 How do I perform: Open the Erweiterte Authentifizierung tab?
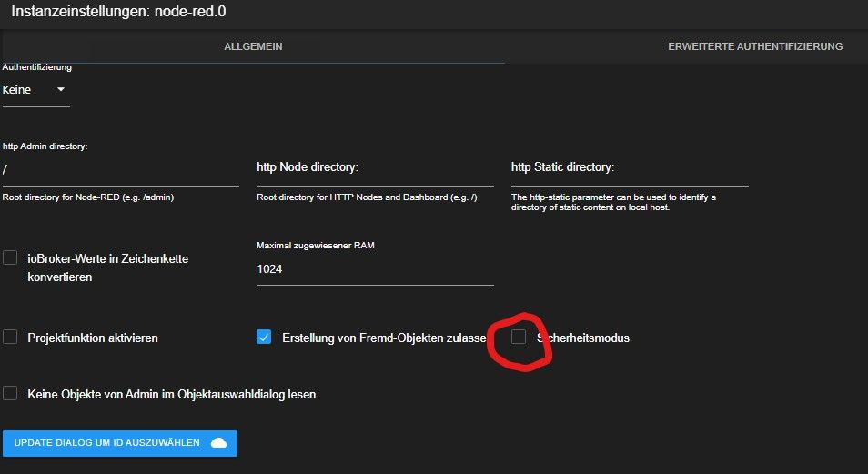tap(755, 46)
